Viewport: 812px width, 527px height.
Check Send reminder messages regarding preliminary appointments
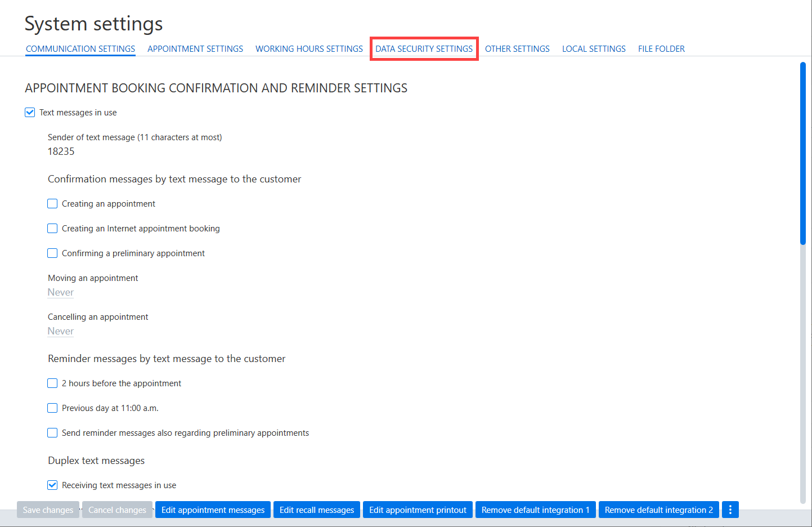52,433
